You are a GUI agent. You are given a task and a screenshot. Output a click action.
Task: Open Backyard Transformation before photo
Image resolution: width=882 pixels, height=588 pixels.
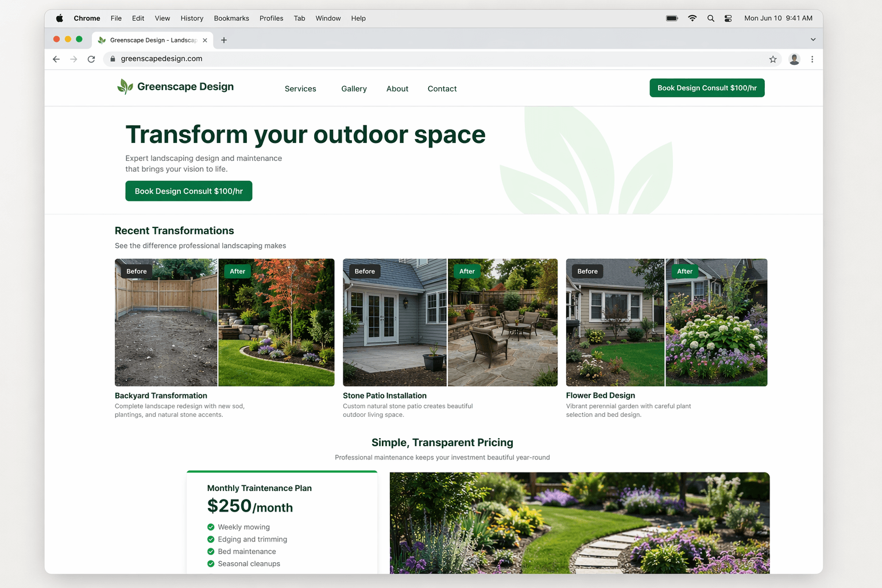pos(166,322)
